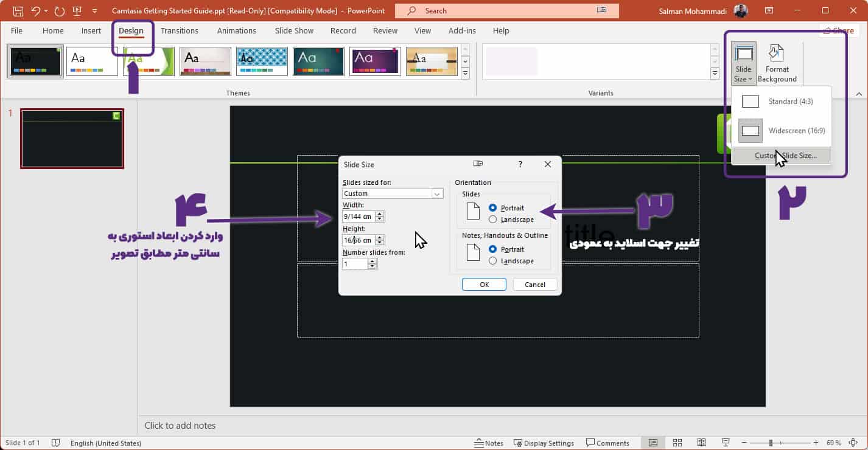Click the zoom slider in status bar
Image resolution: width=868 pixels, height=450 pixels.
point(771,443)
